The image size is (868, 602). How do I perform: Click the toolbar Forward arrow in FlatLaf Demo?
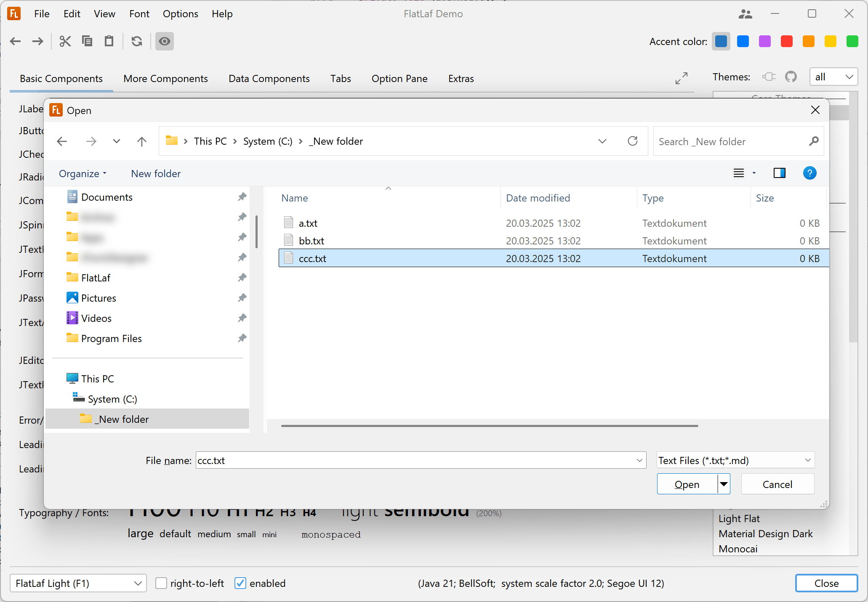(38, 41)
